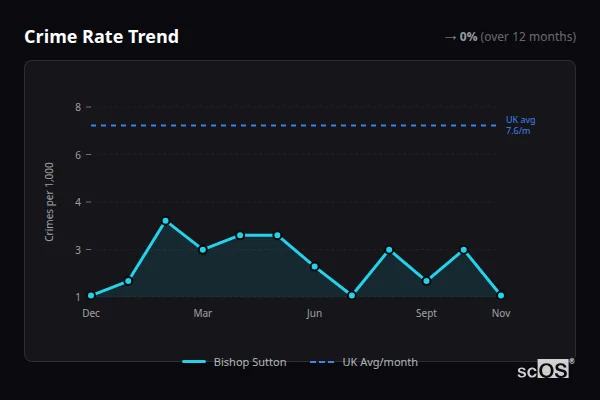Click the cyan Bishop Sutton legend line swatch
This screenshot has height=400, width=600.
194,362
